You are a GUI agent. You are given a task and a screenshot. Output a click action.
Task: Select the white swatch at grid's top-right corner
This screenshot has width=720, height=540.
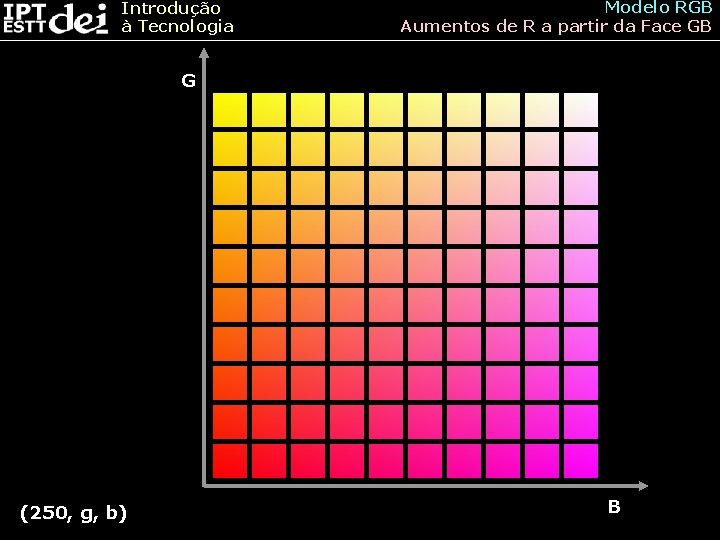581,110
